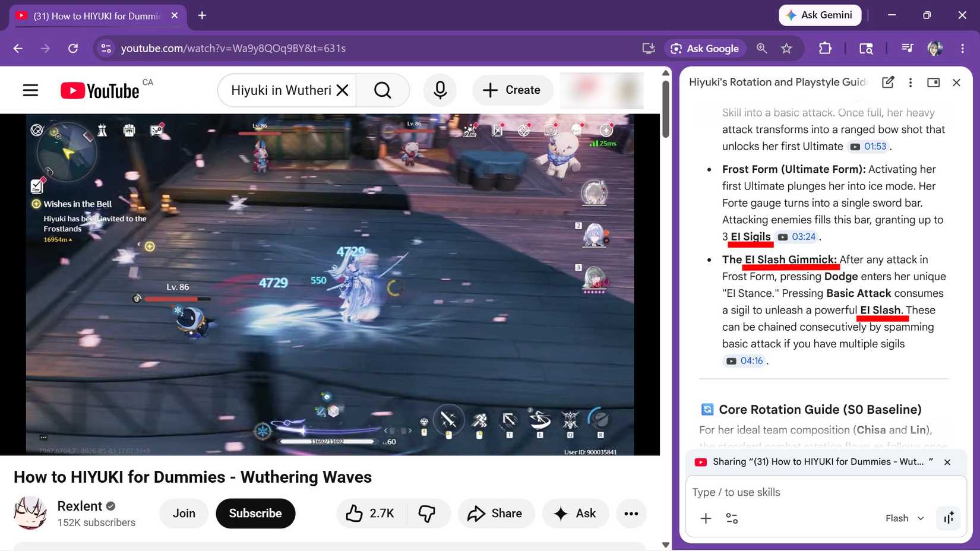Screen dimensions: 980x551
Task: Go forward in browser history
Action: pyautogui.click(x=45, y=49)
